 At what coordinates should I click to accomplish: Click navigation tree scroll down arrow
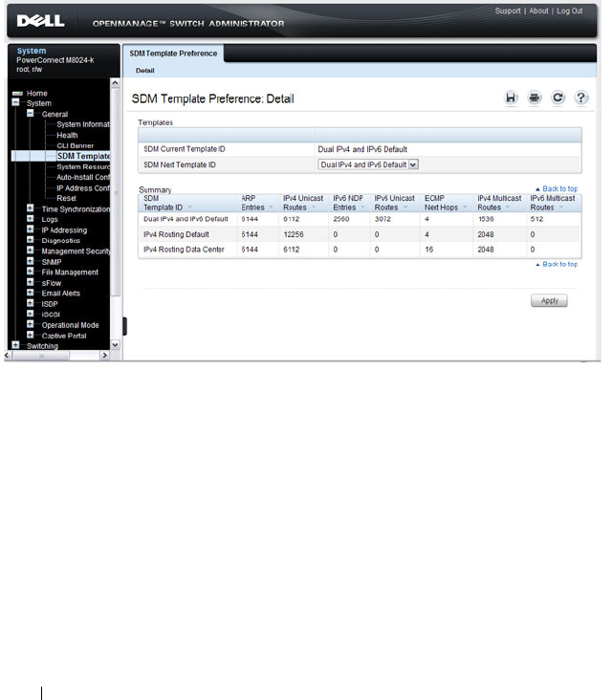pos(115,345)
